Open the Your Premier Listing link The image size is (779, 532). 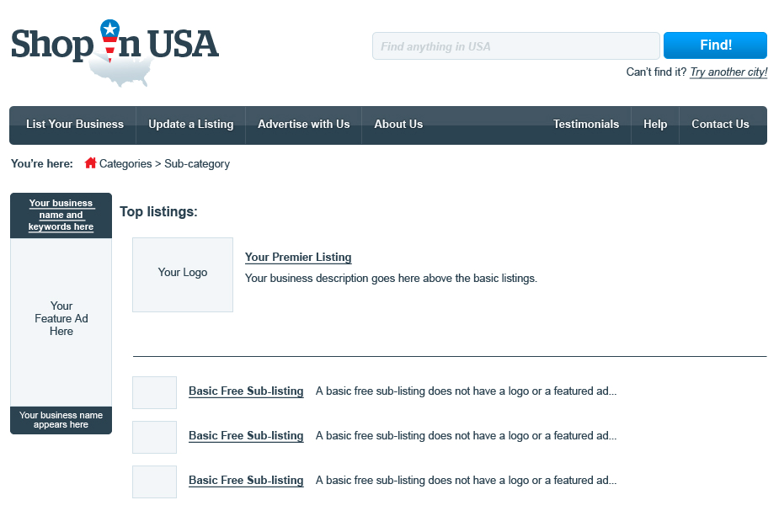(x=298, y=258)
